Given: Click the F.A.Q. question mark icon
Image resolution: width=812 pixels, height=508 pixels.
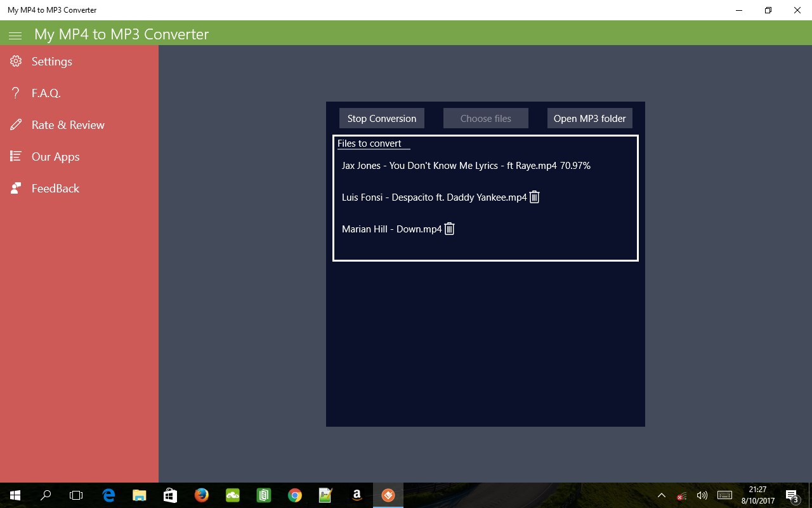Looking at the screenshot, I should (15, 93).
